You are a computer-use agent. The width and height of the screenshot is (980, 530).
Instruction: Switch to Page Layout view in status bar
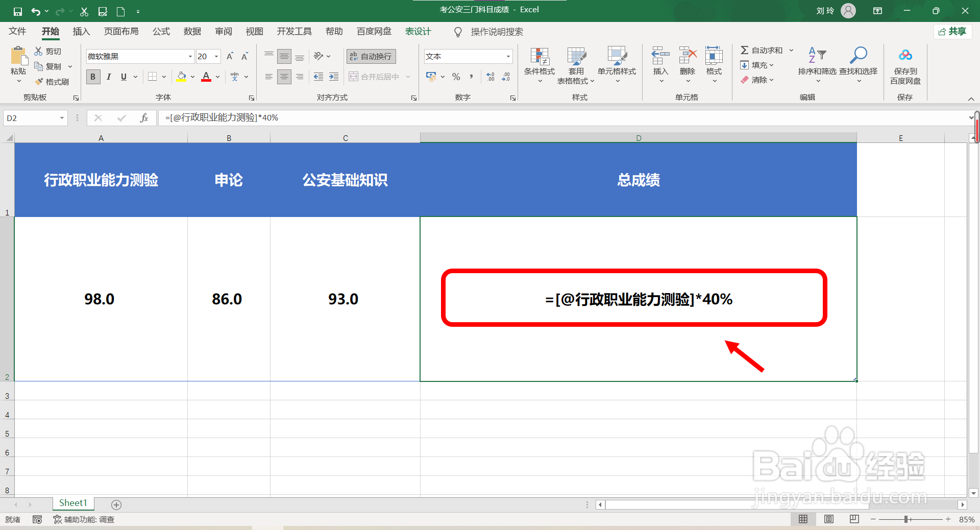click(829, 519)
